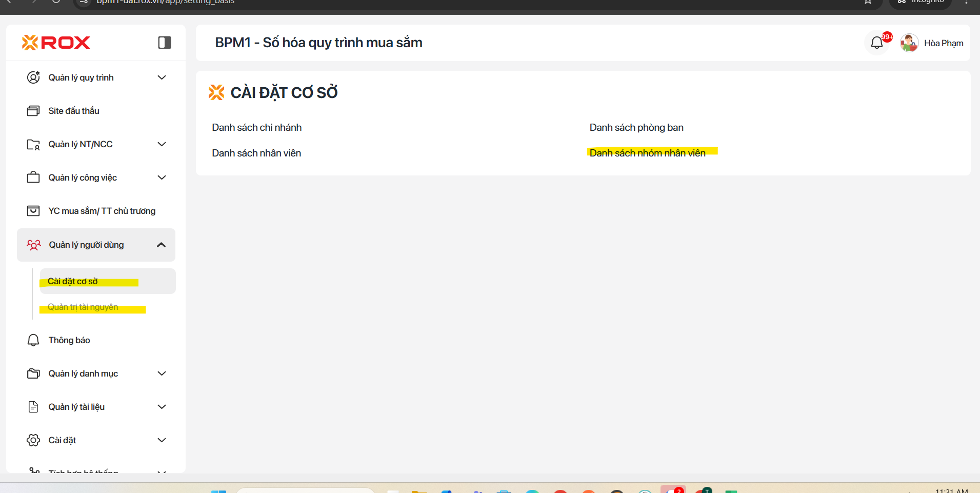
Task: Expand Quản lý công việc chevron
Action: tap(162, 178)
